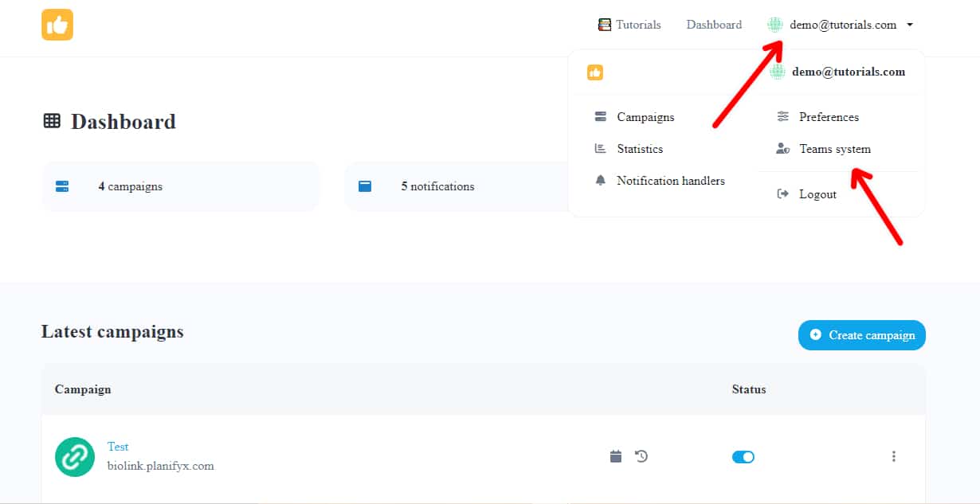Click the campaigns server icon on stat card
The height and width of the screenshot is (504, 980).
pos(62,186)
